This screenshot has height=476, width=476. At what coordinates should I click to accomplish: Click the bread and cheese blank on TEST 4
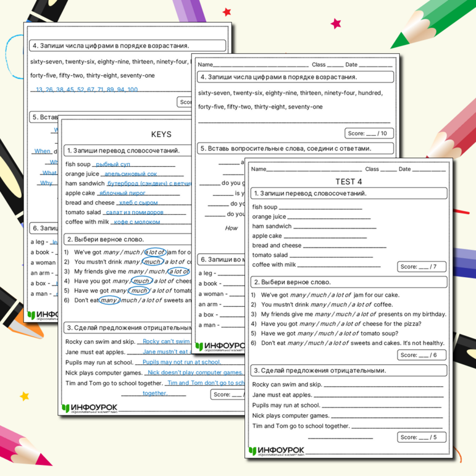(x=344, y=246)
